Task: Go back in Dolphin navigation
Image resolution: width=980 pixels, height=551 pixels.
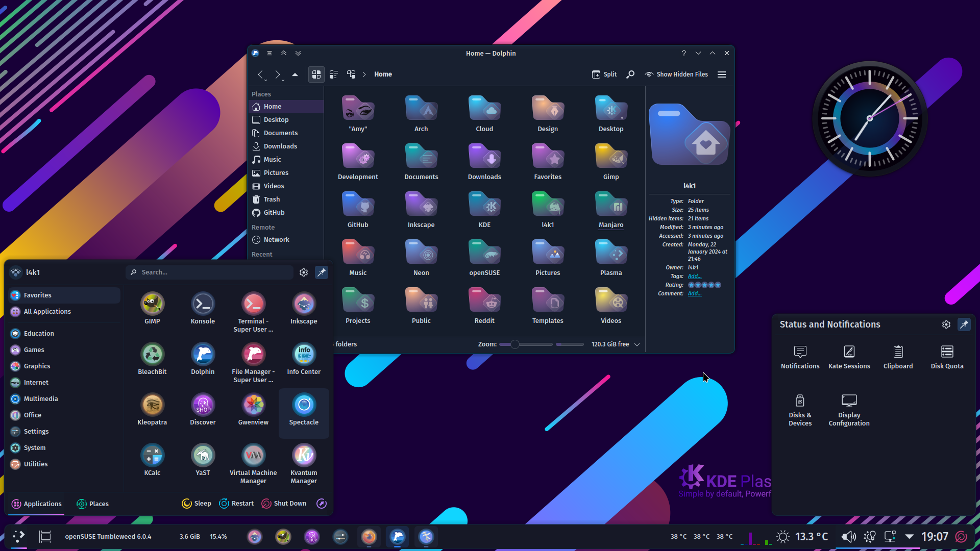Action: [260, 74]
